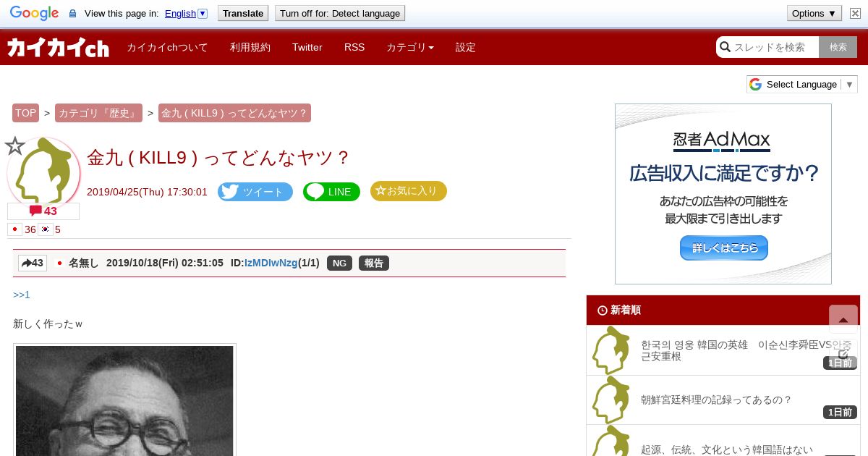Viewport: 868px width, 456px height.
Task: Click the Korea flag count 5
Action: coord(50,229)
